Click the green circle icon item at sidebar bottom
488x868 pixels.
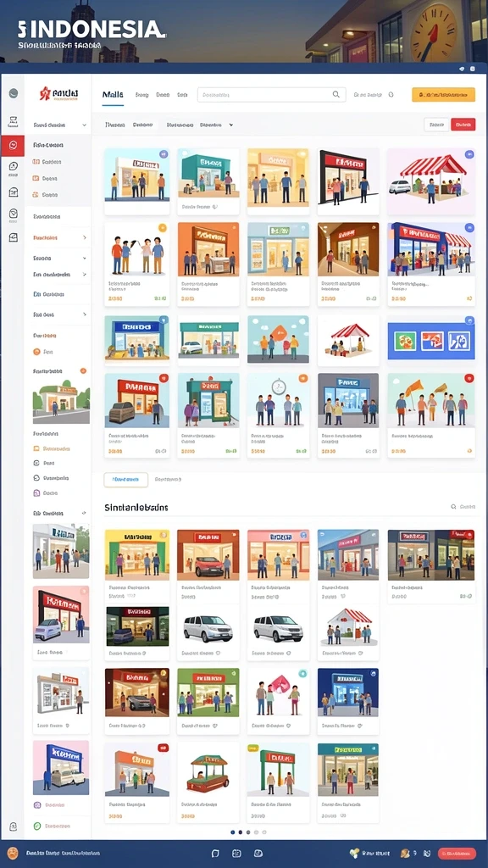(x=37, y=826)
